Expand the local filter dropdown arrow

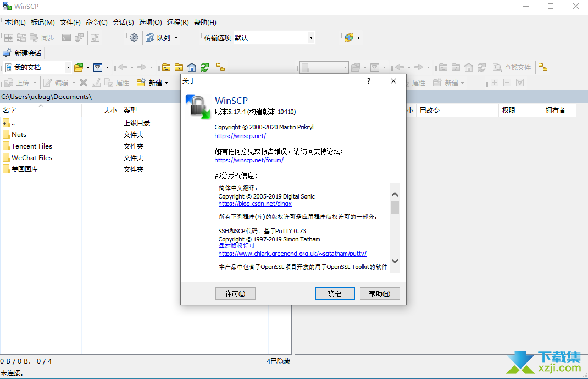click(x=107, y=68)
